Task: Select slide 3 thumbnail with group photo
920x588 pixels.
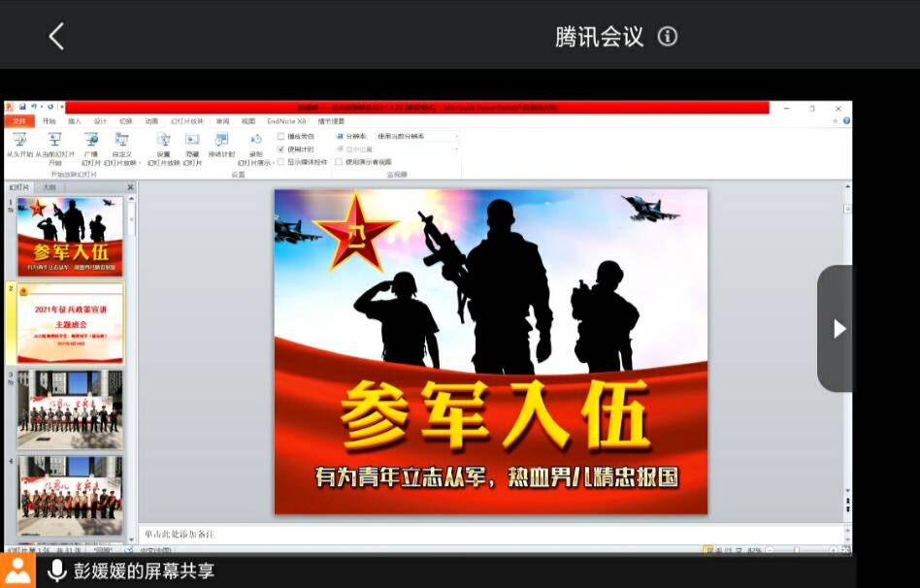Action: click(x=70, y=408)
